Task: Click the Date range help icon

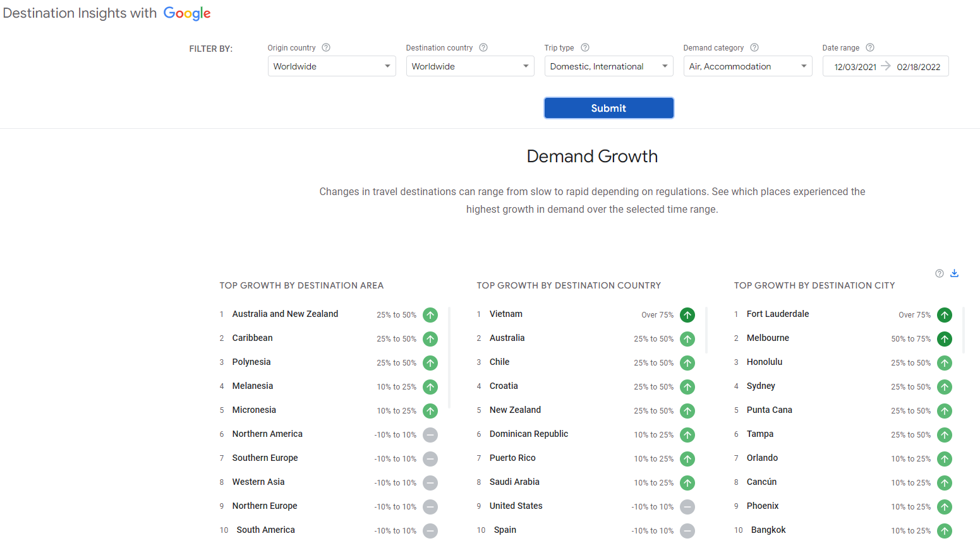Action: [870, 47]
